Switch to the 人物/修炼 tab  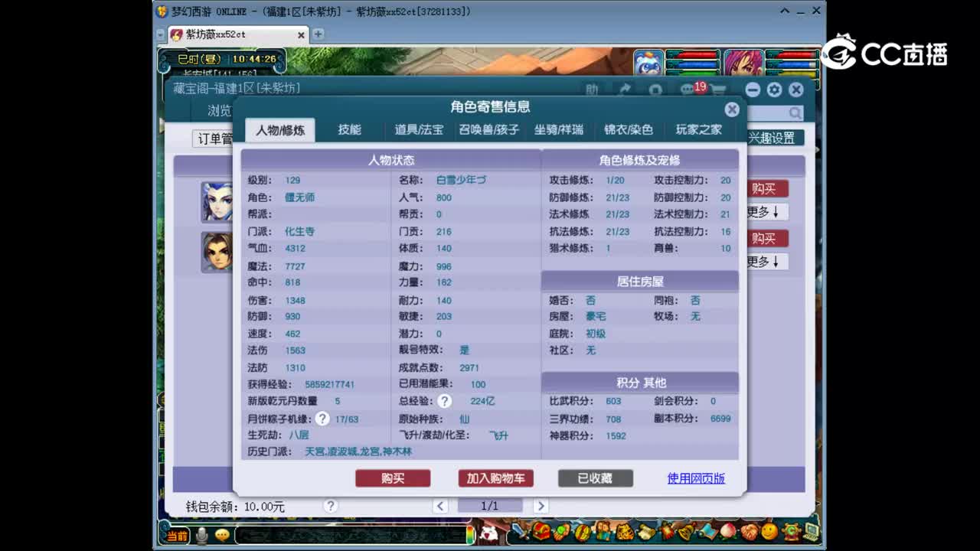pyautogui.click(x=280, y=130)
